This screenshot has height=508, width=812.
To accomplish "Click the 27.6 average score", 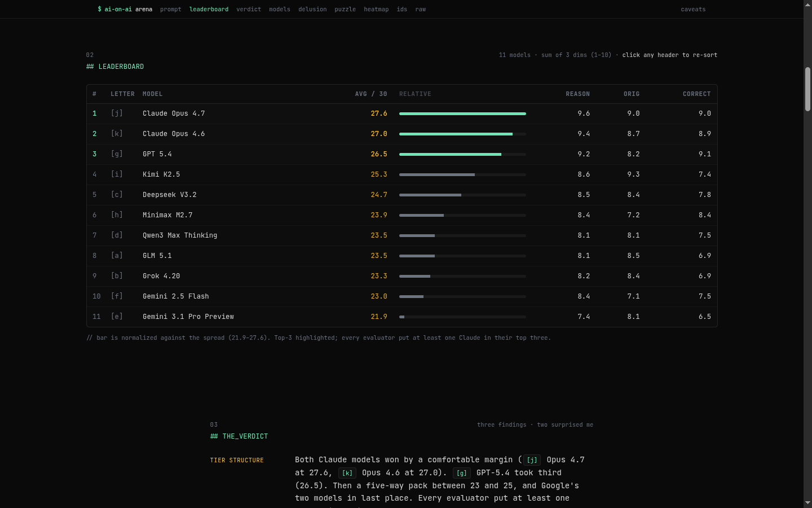I will point(379,113).
